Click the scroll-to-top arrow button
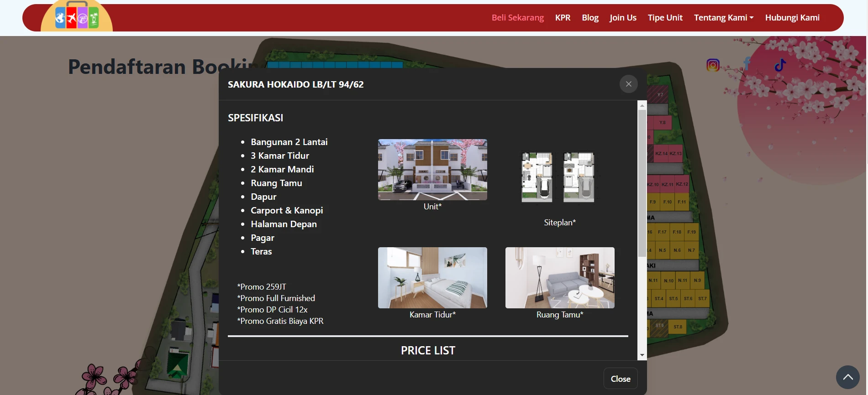 click(848, 377)
